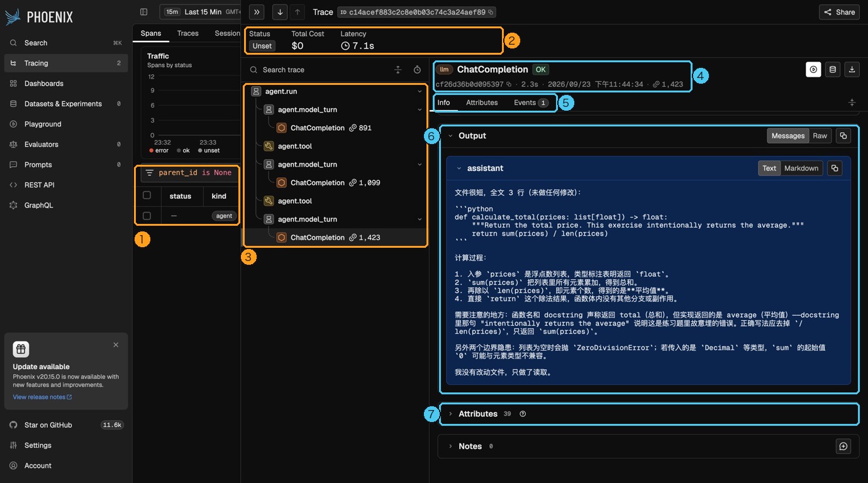Click the expand/collapse all spans icon beside Search trace

tap(398, 70)
